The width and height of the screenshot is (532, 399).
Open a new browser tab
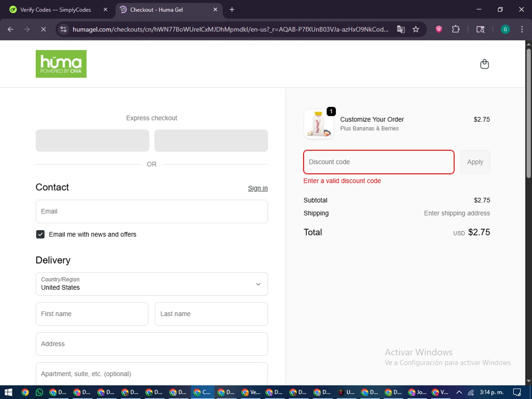232,10
